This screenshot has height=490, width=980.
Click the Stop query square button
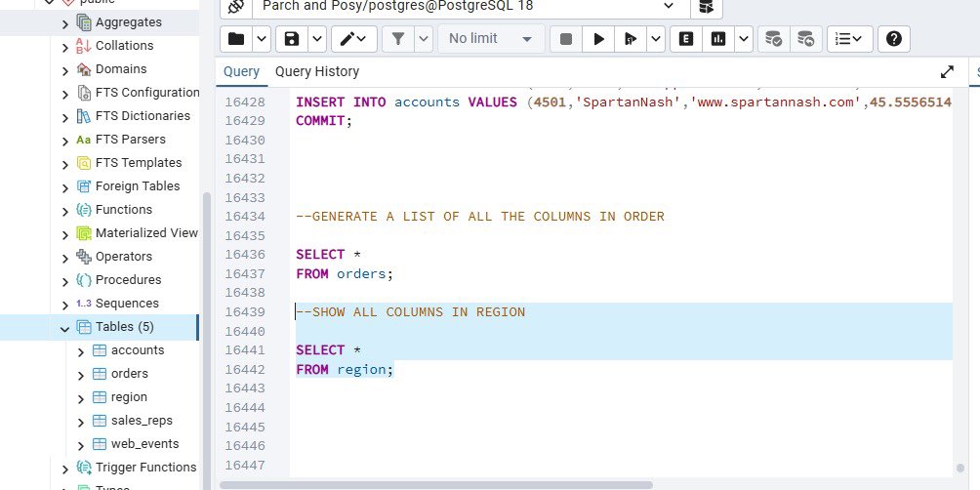pyautogui.click(x=565, y=39)
